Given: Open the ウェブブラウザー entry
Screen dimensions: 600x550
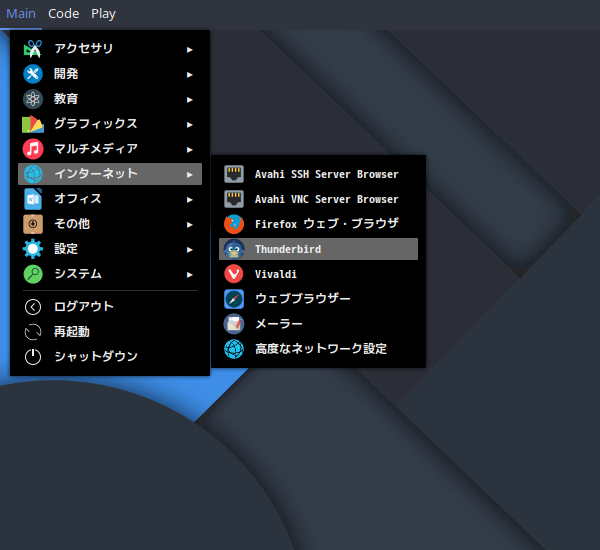Looking at the screenshot, I should point(318,299).
